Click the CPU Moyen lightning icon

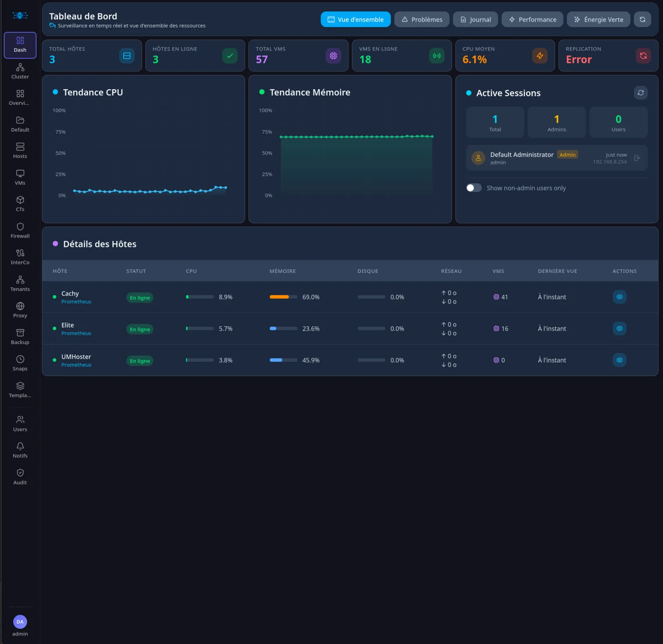[x=540, y=56]
